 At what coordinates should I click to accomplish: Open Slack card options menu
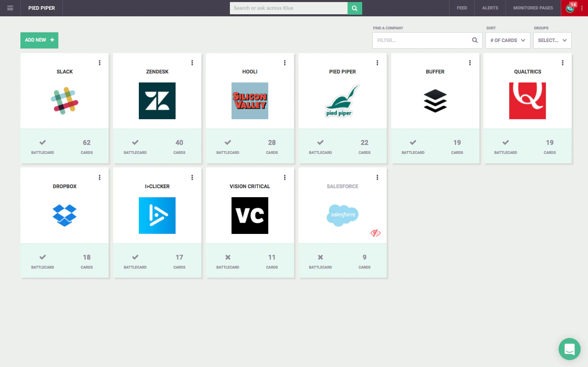coord(100,63)
